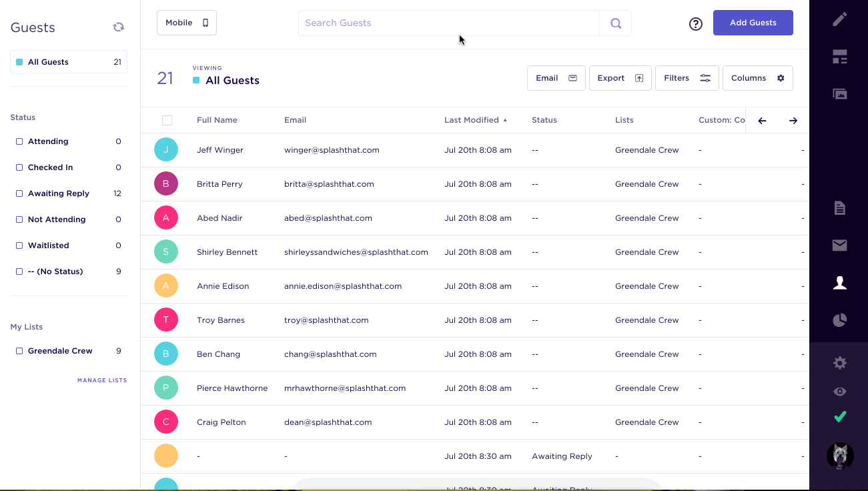The width and height of the screenshot is (868, 491).
Task: Click into the Search Guests field
Action: click(449, 23)
